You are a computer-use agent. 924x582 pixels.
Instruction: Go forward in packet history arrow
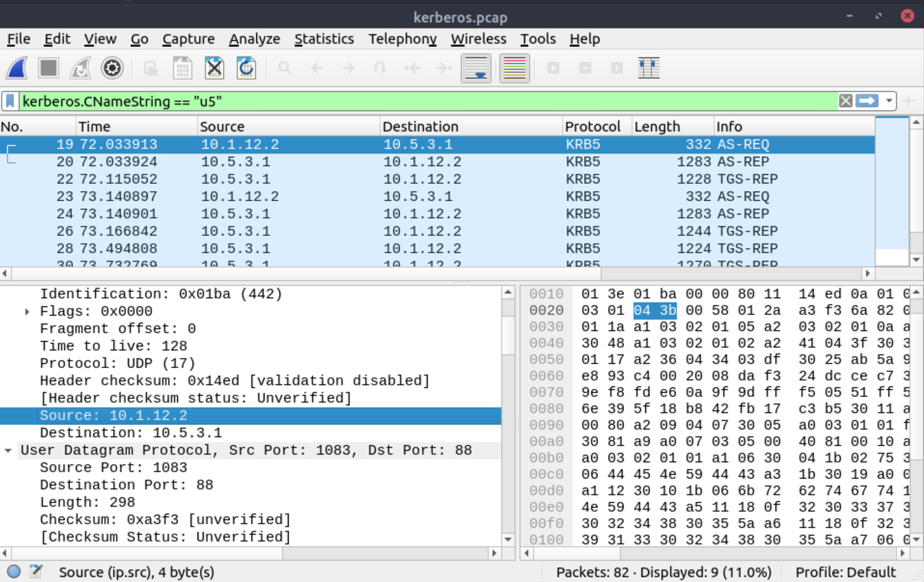pyautogui.click(x=348, y=68)
